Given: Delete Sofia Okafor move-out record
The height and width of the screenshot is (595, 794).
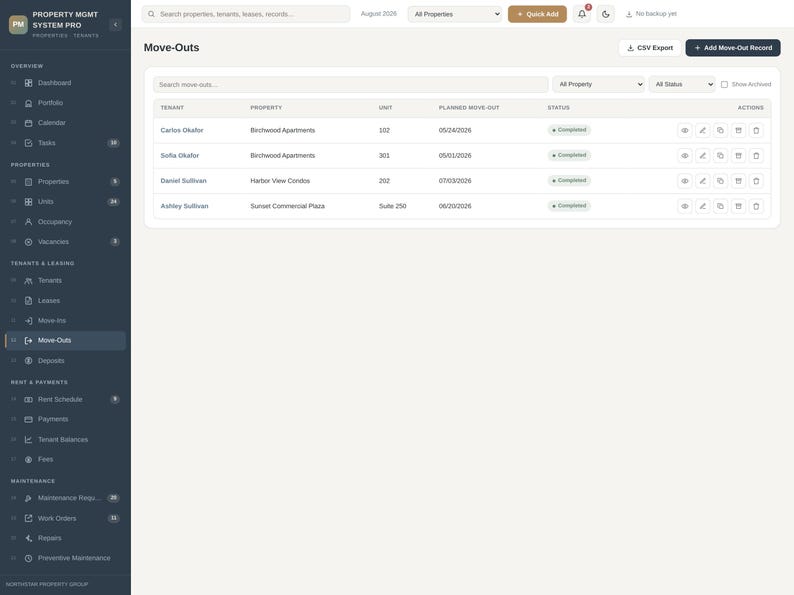Looking at the screenshot, I should pos(756,155).
